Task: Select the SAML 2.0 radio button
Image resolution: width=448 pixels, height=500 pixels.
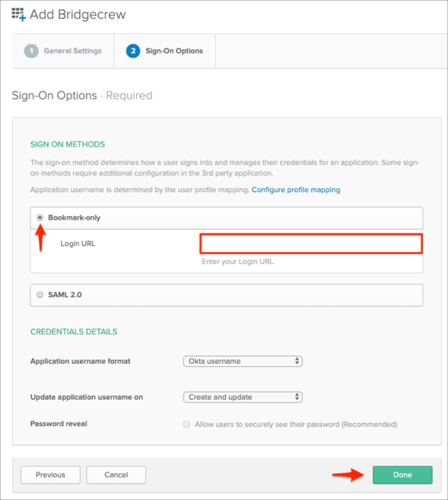Action: point(40,295)
